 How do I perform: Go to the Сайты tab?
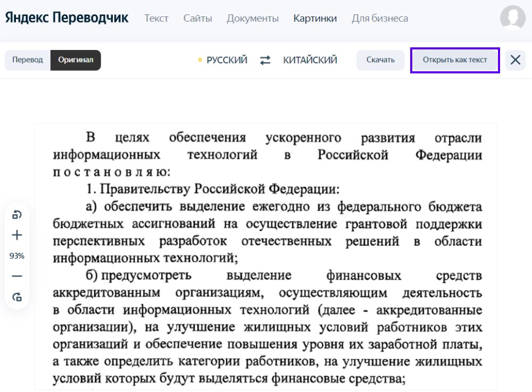pos(197,18)
